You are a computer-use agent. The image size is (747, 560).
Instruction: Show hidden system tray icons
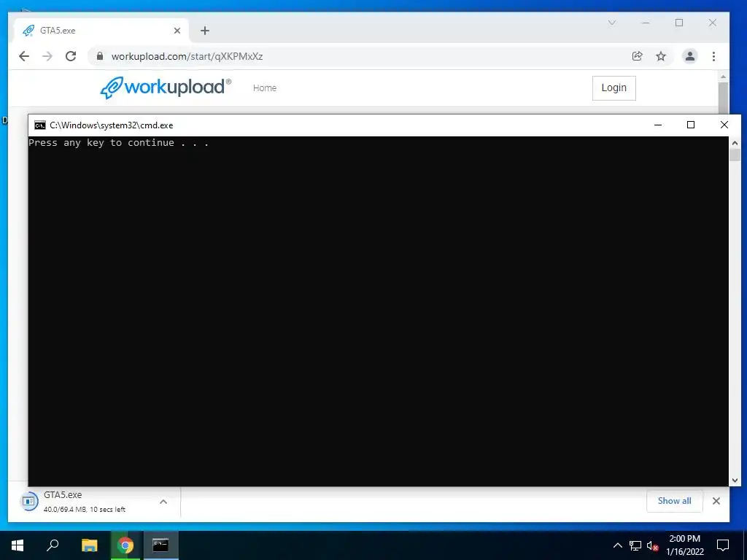pyautogui.click(x=617, y=545)
